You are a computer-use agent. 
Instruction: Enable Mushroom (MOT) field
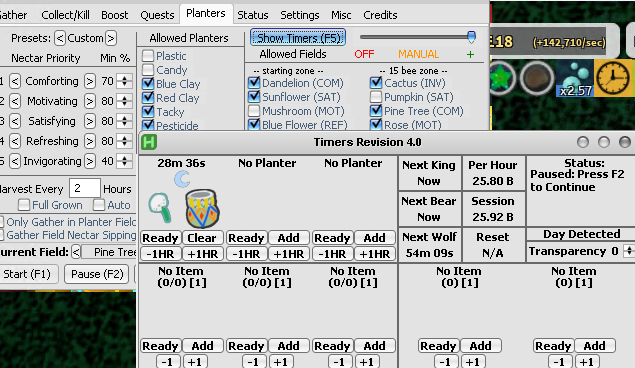tap(254, 111)
